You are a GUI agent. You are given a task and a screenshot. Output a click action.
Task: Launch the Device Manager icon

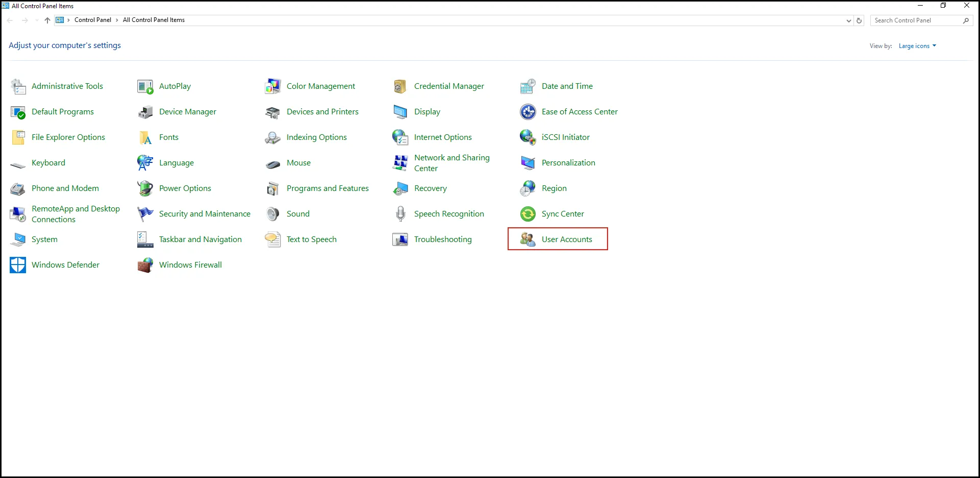(145, 112)
